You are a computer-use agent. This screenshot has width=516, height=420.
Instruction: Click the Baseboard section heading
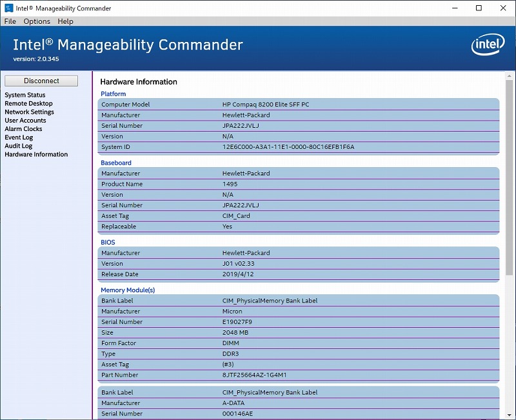(116, 163)
